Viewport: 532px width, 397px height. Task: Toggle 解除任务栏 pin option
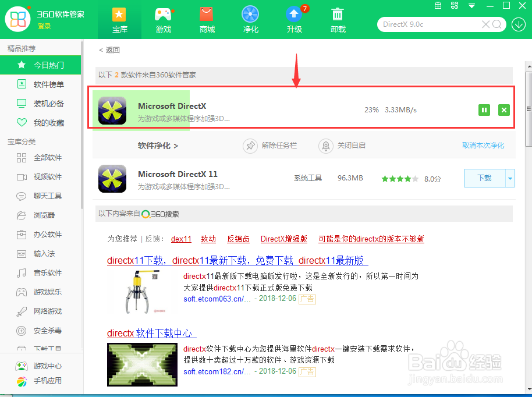pos(270,146)
